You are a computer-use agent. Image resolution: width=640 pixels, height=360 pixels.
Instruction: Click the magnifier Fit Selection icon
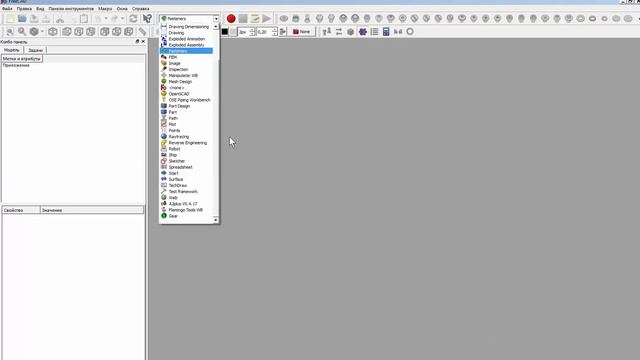tap(22, 31)
